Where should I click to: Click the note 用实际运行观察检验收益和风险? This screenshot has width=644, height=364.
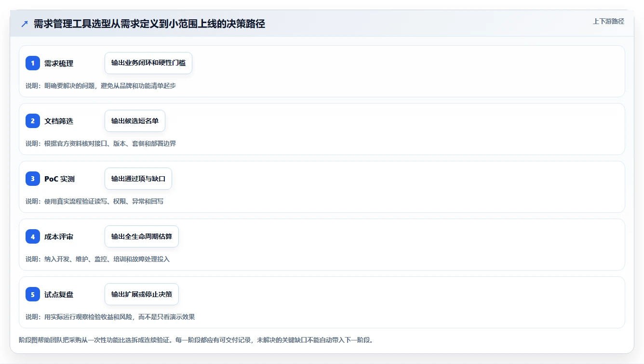pos(110,317)
